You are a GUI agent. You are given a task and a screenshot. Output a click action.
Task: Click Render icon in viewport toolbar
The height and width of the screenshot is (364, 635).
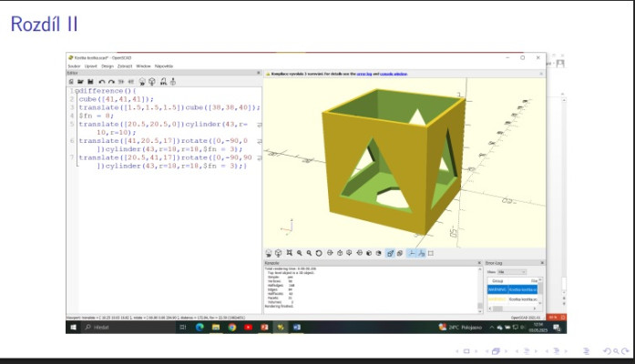(278, 253)
